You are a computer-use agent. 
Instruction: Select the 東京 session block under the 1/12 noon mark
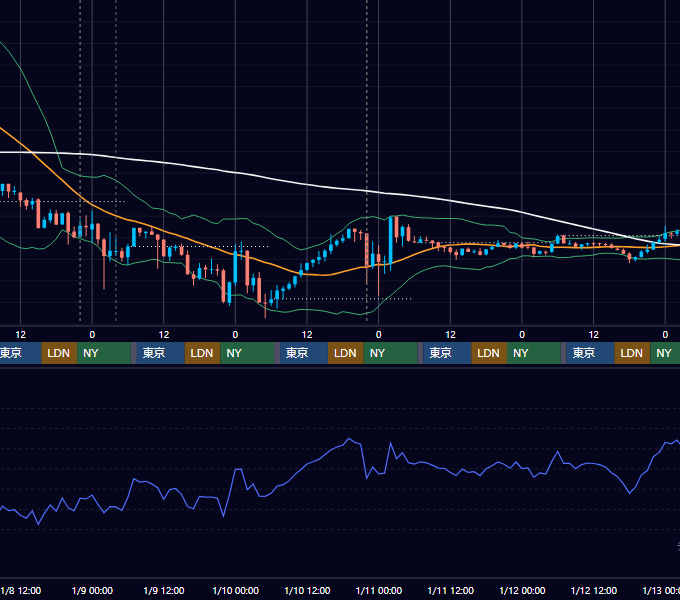(x=590, y=353)
